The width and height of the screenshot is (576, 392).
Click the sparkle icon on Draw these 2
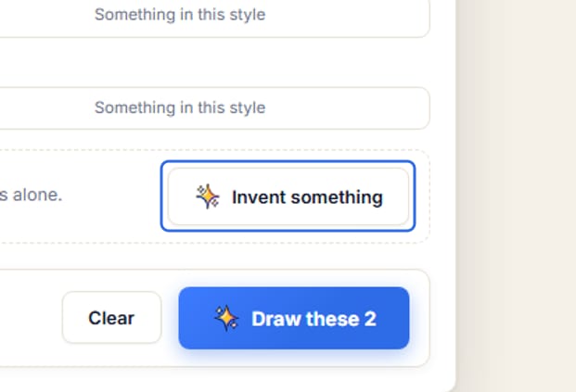click(x=226, y=318)
